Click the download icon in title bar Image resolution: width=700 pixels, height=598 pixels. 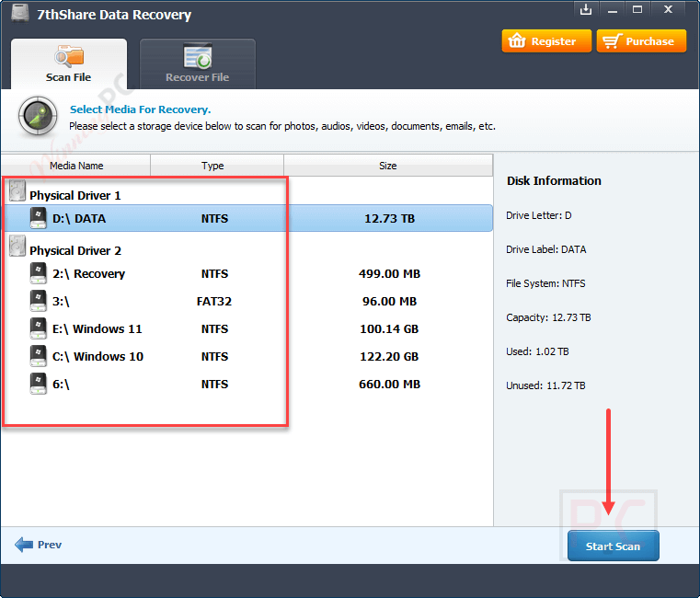pos(586,9)
